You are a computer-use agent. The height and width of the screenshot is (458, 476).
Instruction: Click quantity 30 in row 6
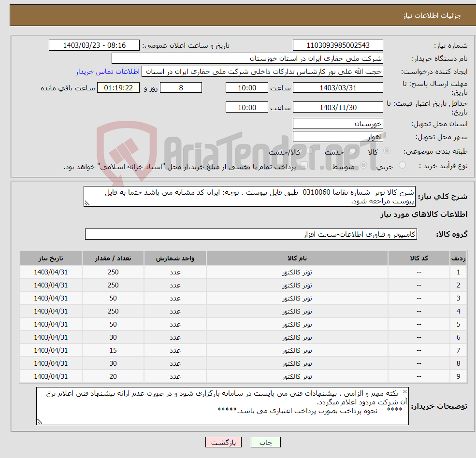[113, 338]
